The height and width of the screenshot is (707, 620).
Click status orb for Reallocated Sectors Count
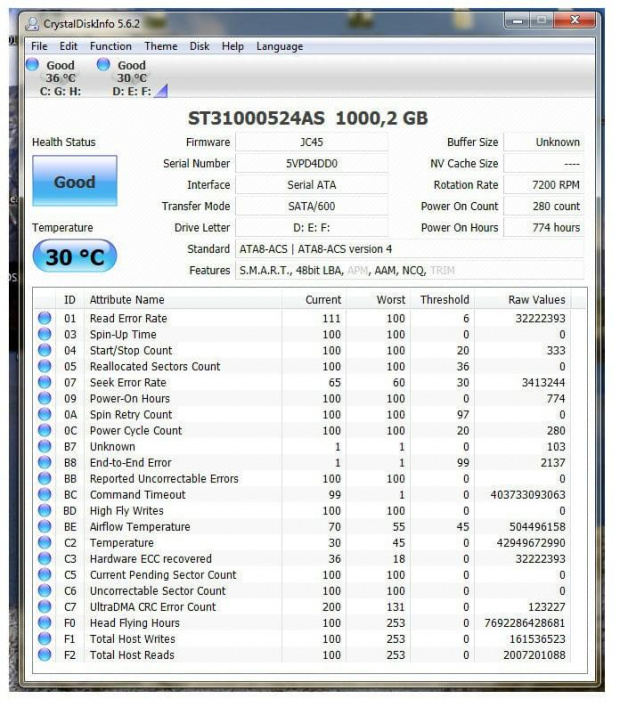[45, 366]
